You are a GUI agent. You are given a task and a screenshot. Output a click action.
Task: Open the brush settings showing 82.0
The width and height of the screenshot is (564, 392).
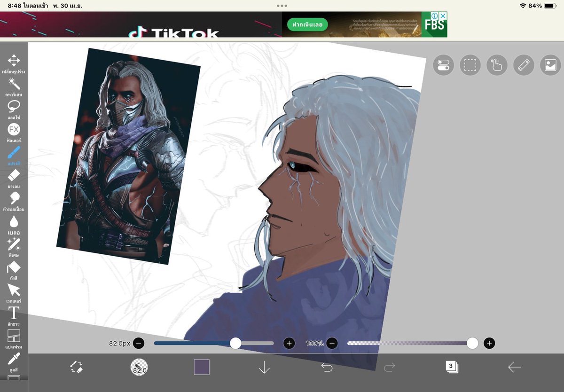point(139,367)
